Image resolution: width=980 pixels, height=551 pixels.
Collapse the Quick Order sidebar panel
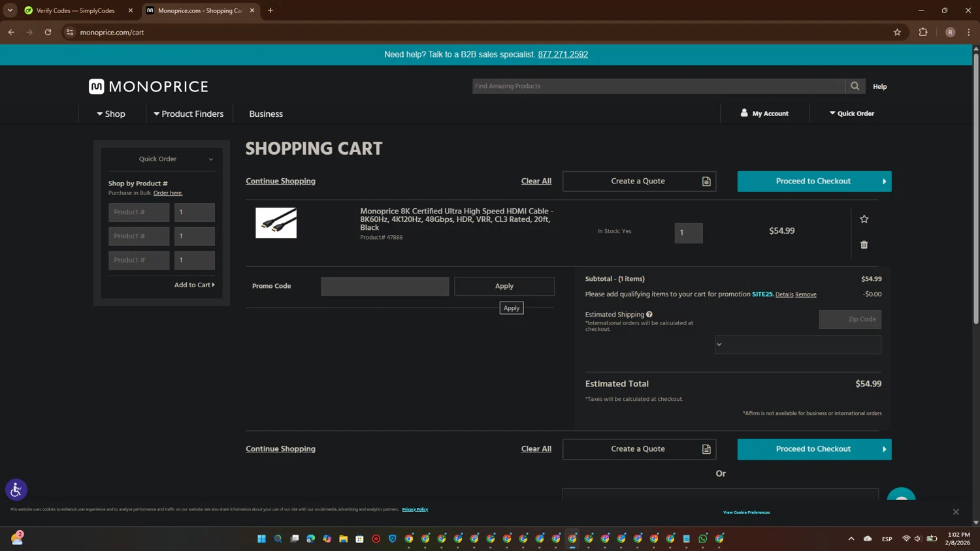[x=210, y=159]
